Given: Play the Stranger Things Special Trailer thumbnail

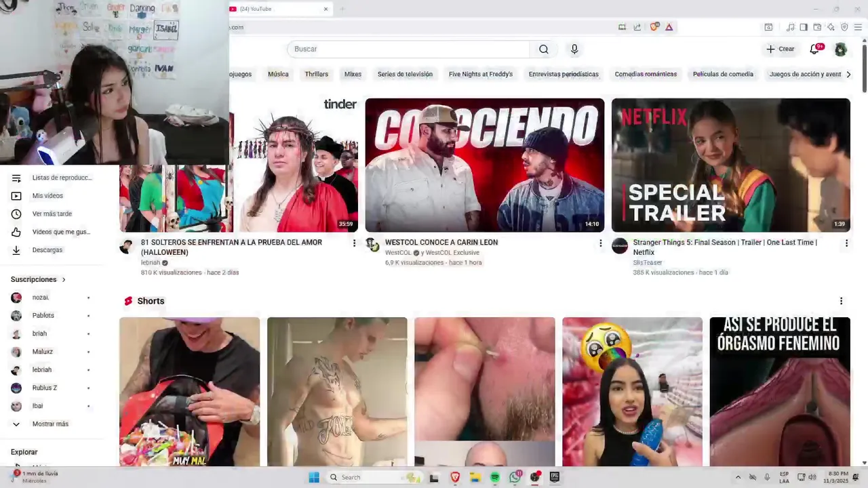Looking at the screenshot, I should coord(731,165).
